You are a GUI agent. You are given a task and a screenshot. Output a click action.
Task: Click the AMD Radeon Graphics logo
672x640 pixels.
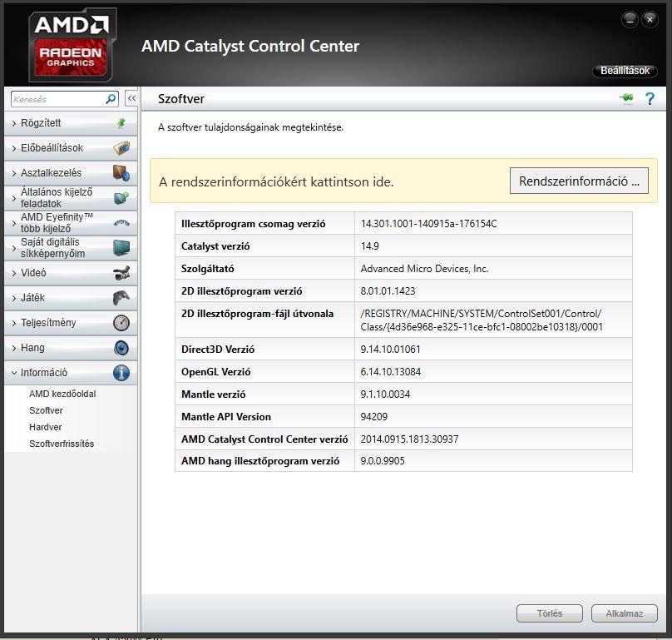tap(72, 45)
